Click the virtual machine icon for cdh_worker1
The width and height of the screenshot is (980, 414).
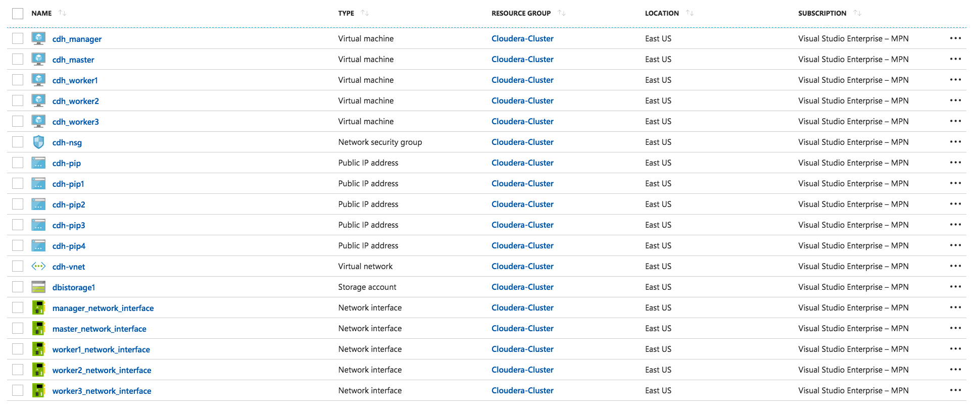[38, 80]
